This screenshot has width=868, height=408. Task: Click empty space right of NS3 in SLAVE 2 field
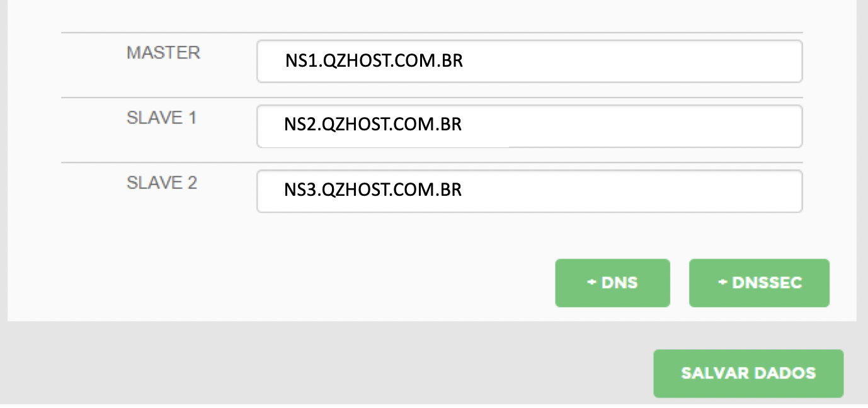(x=630, y=191)
